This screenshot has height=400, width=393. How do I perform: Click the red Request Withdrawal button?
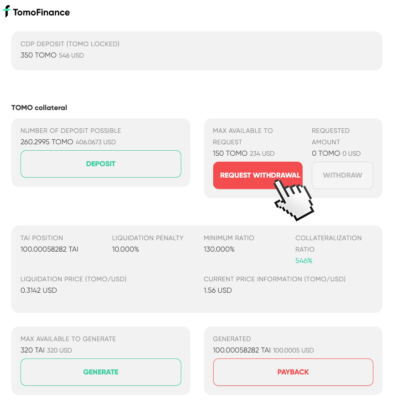(x=258, y=175)
